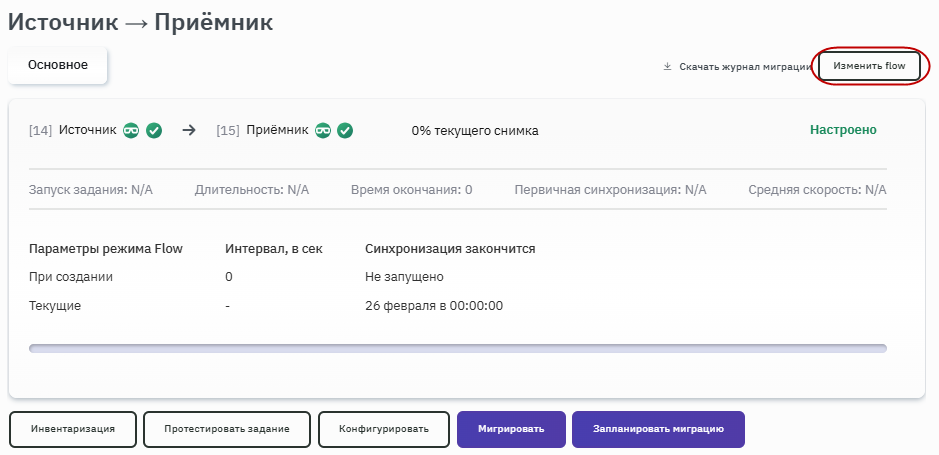Click the green checkmark icon beside Источник
This screenshot has width=939, height=455.
154,130
